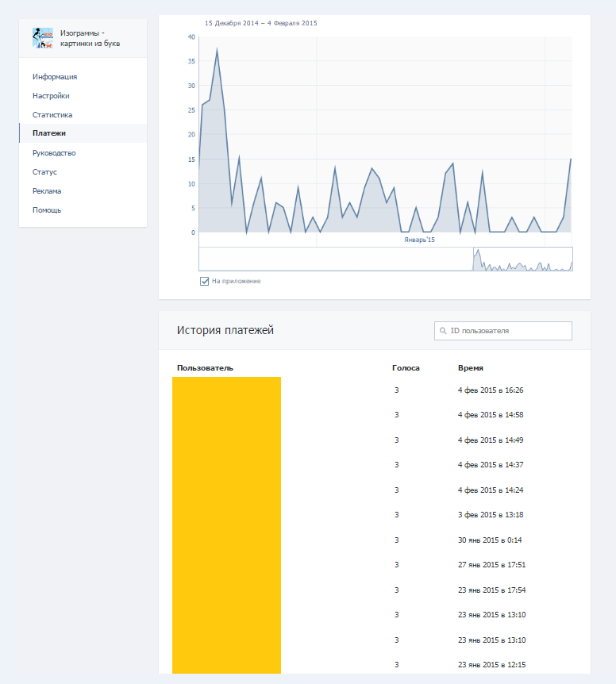The image size is (616, 684).
Task: Click the ID пользователя search field
Action: click(x=508, y=331)
